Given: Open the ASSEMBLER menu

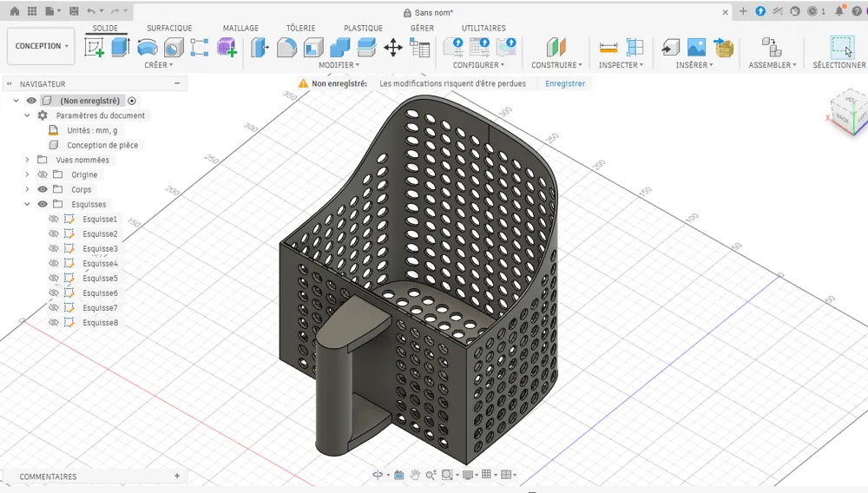Looking at the screenshot, I should (773, 65).
